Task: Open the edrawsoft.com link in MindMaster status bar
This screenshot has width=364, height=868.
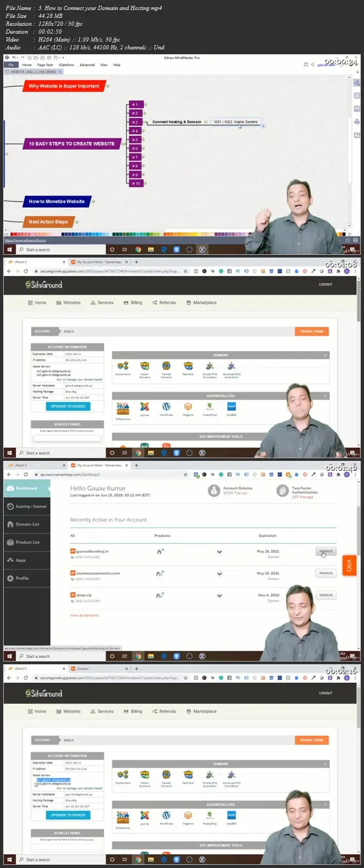Action: tap(25, 241)
